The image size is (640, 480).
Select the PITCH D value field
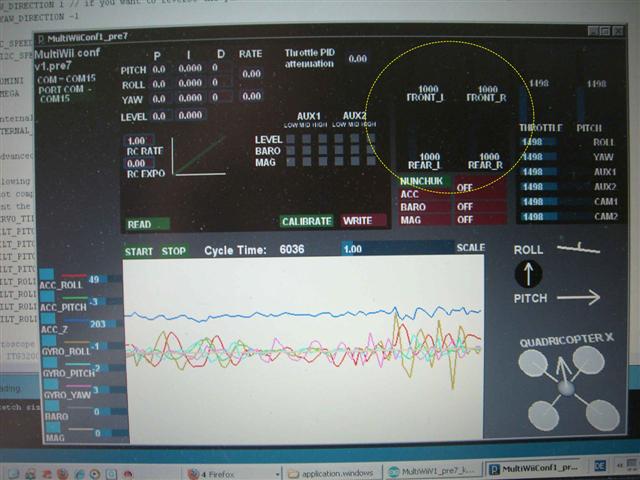pyautogui.click(x=221, y=68)
